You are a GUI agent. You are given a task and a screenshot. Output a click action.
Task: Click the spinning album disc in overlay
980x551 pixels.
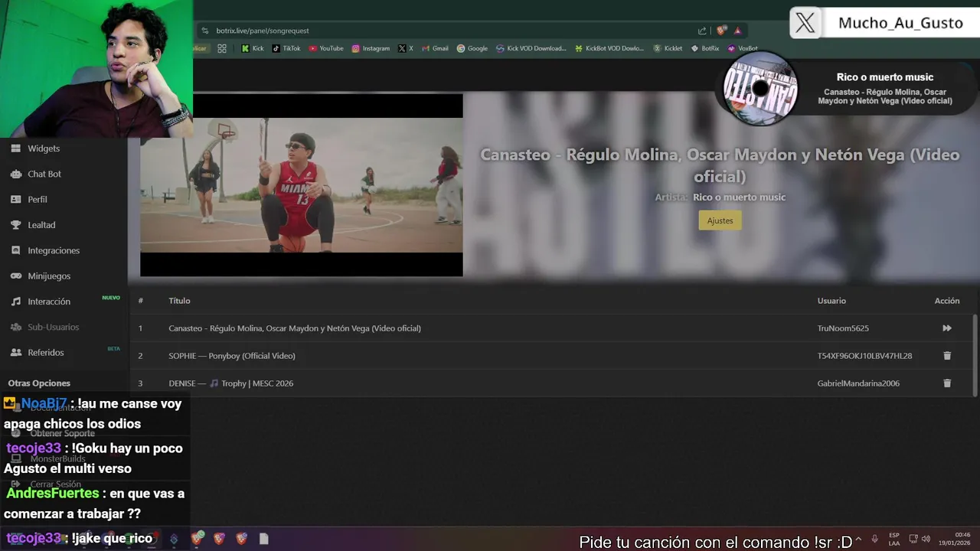(x=760, y=89)
